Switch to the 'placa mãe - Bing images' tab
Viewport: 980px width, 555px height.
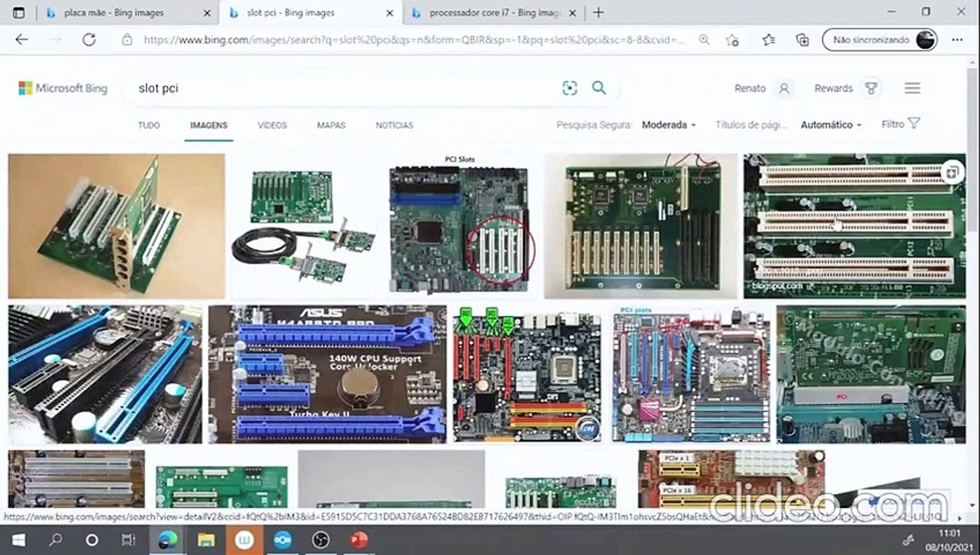tap(114, 13)
